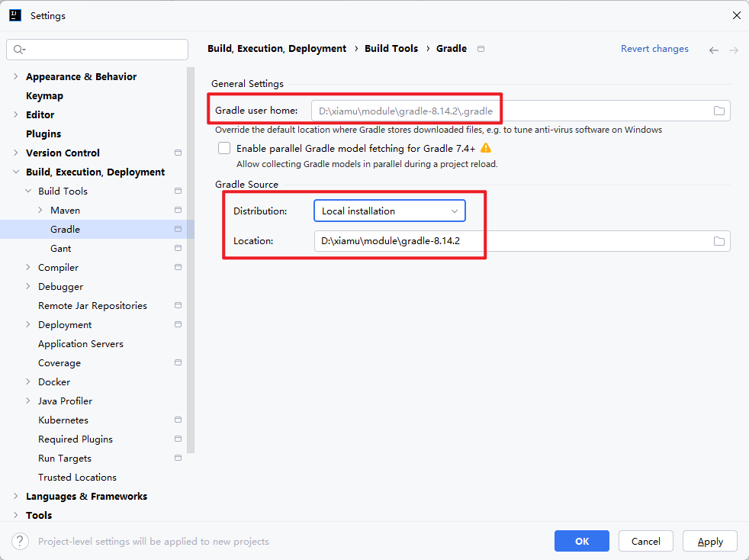Click the OK button

coord(582,541)
